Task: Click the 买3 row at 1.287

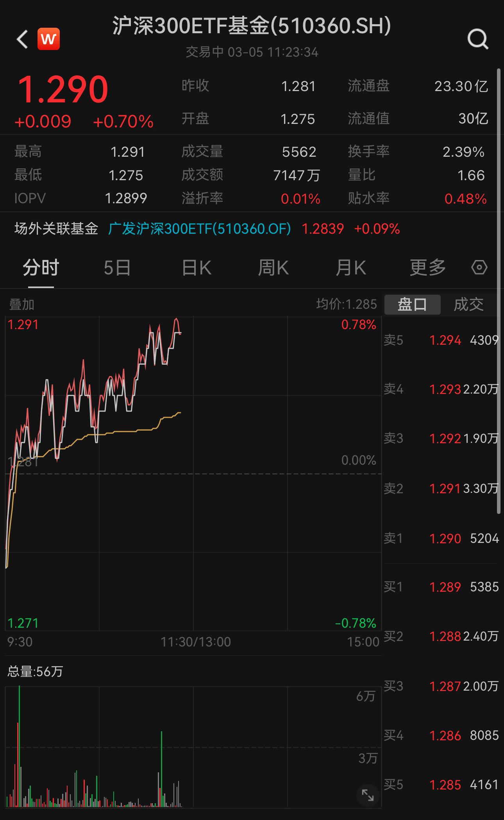Action: (441, 686)
